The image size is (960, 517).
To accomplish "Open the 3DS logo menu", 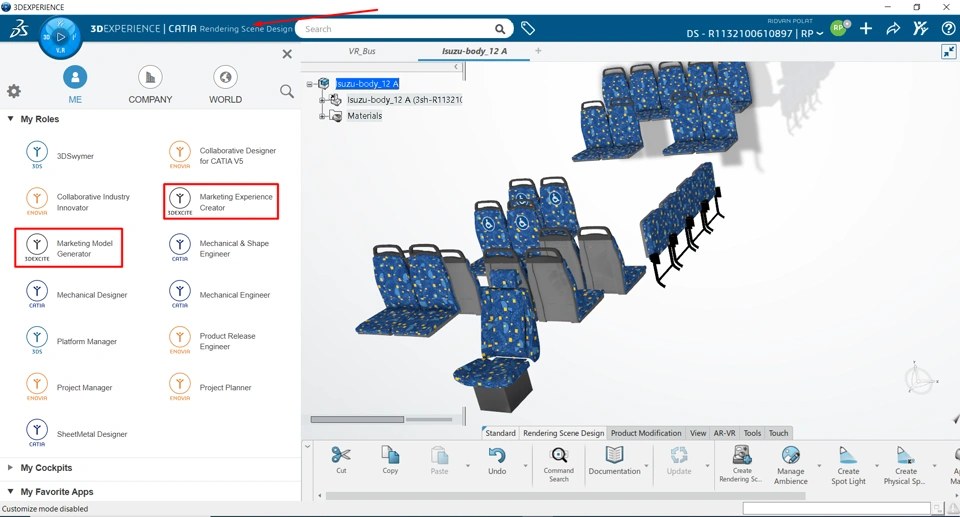I will pyautogui.click(x=18, y=29).
